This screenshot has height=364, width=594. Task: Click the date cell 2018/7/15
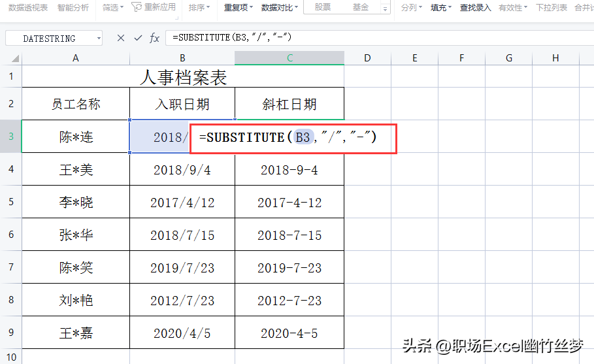pos(182,235)
